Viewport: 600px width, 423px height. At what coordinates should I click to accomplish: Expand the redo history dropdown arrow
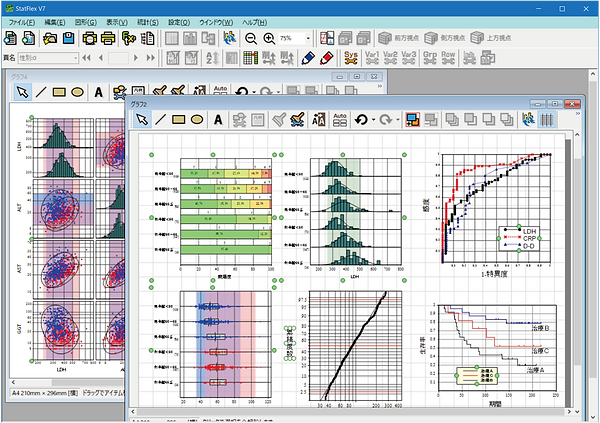click(398, 120)
